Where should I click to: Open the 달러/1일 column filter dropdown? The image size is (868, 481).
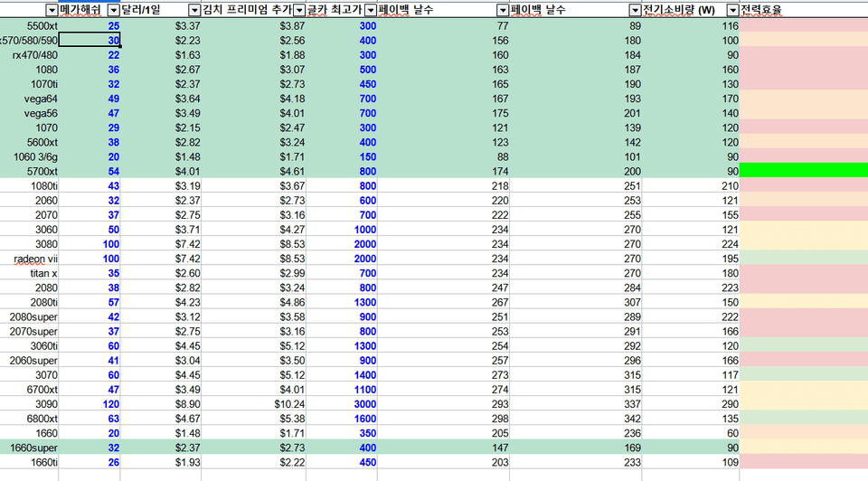tap(194, 10)
